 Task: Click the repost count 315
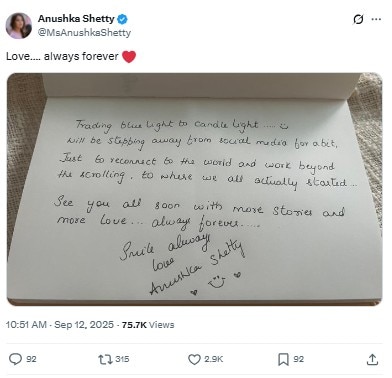(122, 359)
